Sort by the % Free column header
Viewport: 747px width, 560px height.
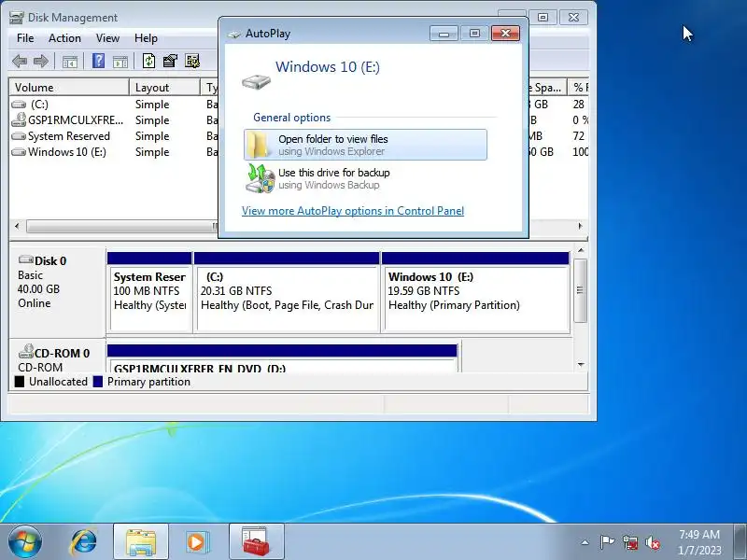[x=578, y=87]
